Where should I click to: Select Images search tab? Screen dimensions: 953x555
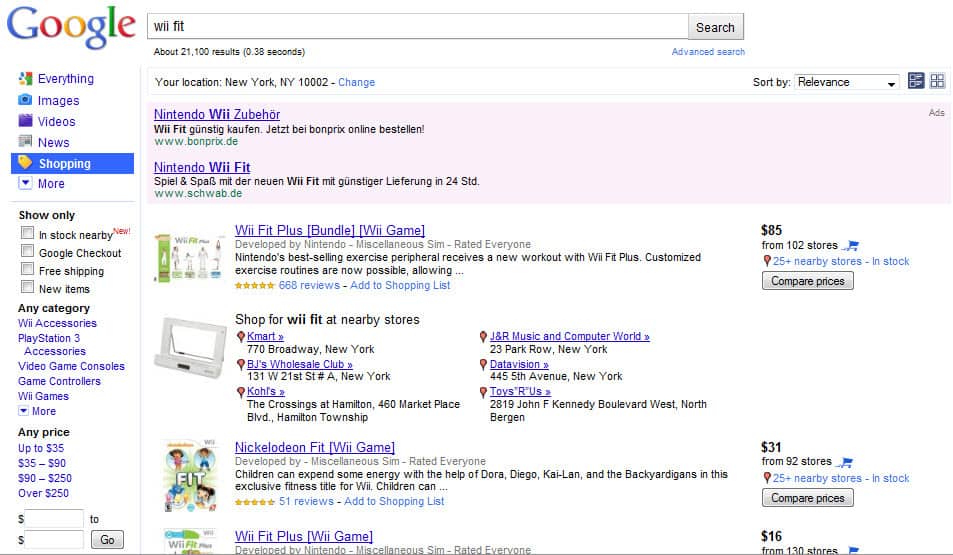(x=58, y=100)
